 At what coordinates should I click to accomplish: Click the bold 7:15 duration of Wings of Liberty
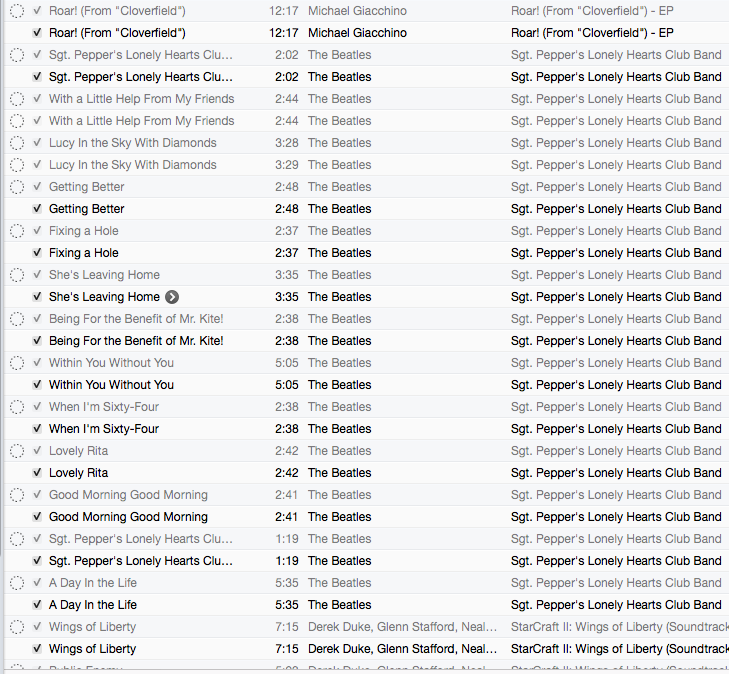(x=286, y=648)
